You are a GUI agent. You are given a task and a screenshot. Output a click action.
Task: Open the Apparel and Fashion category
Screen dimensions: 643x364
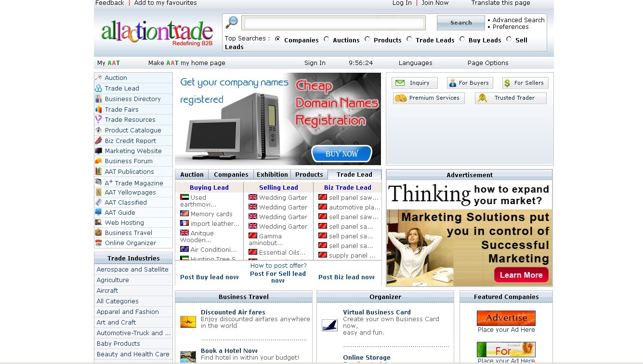click(128, 312)
